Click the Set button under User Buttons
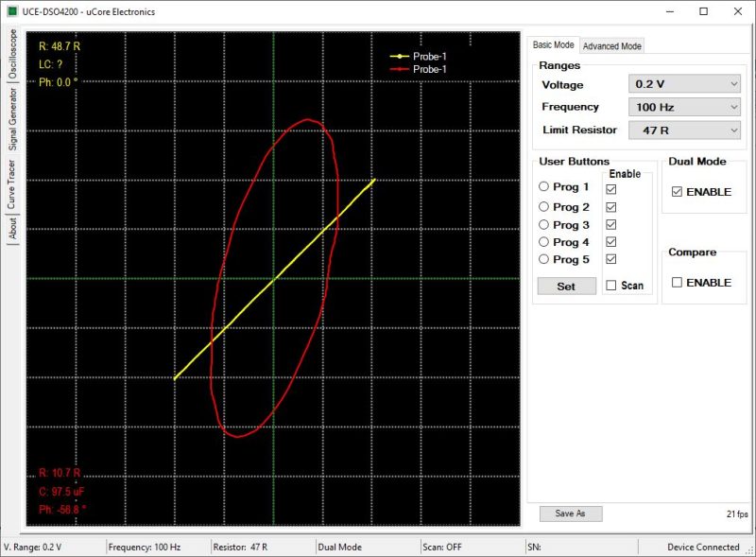The width and height of the screenshot is (756, 557). 565,286
